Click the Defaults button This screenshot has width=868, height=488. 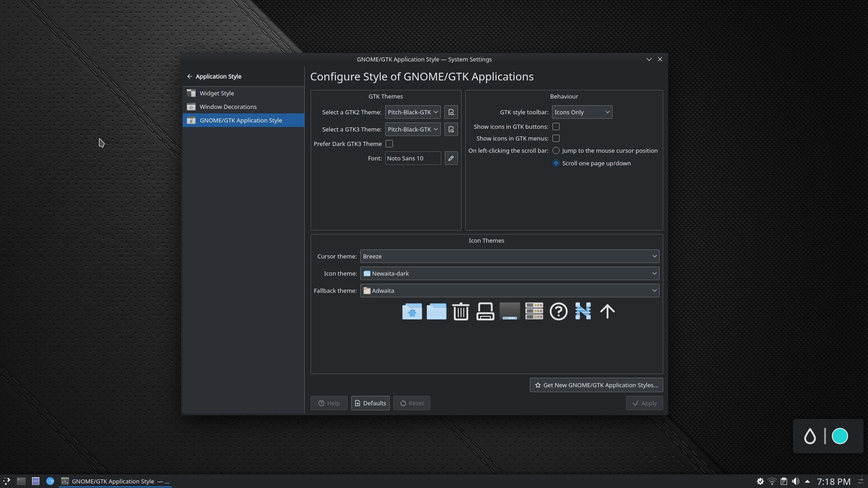[370, 403]
